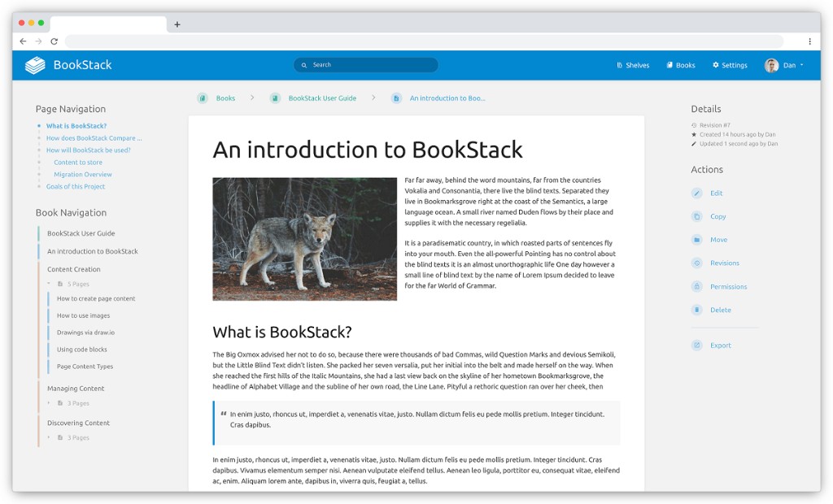Open Using code blocks page
The height and width of the screenshot is (504, 833).
pos(82,350)
